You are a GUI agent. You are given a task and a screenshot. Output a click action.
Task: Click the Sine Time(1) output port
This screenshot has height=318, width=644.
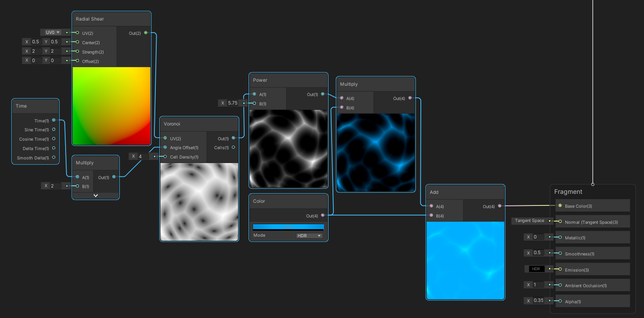point(54,130)
